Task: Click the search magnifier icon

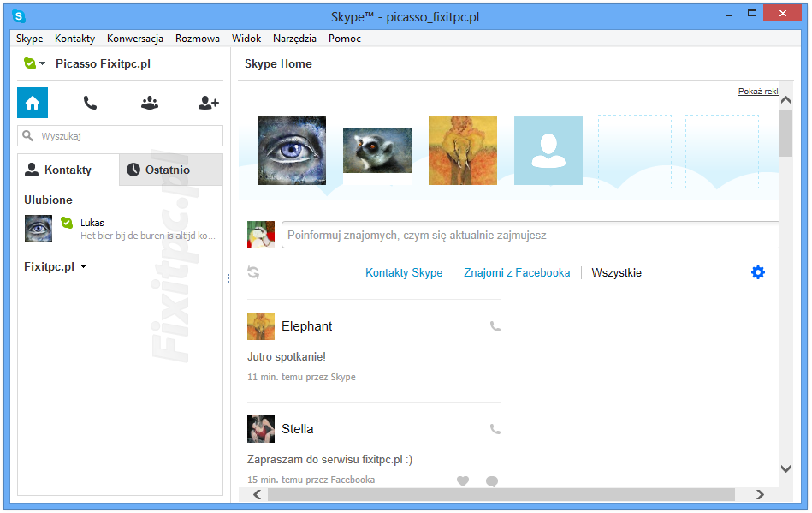Action: point(28,136)
